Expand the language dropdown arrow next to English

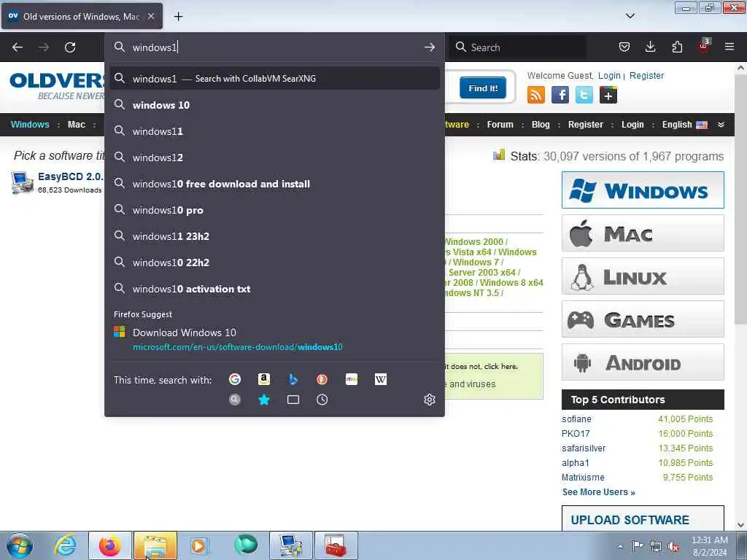[721, 125]
